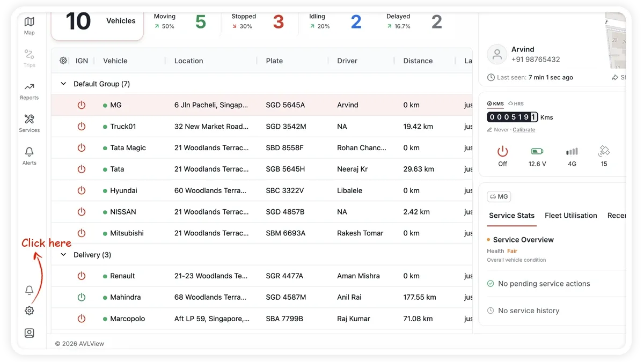
Task: Select the Tata vehicle row name
Action: [117, 169]
